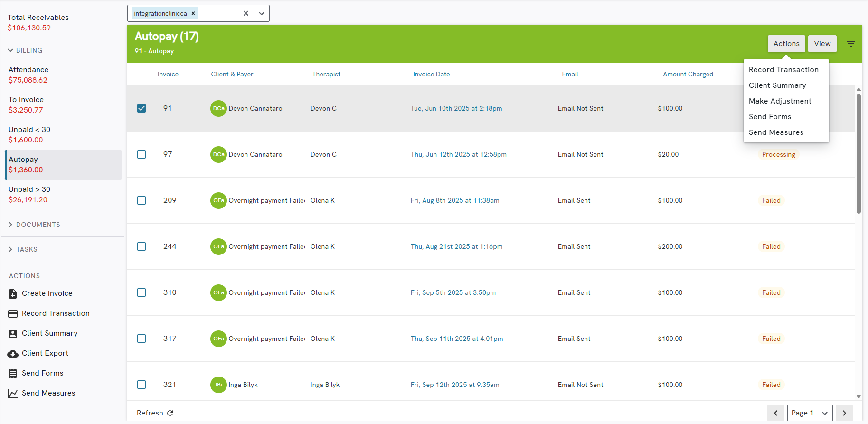The image size is (868, 424).
Task: Sort by the Therapist column header
Action: click(x=326, y=75)
